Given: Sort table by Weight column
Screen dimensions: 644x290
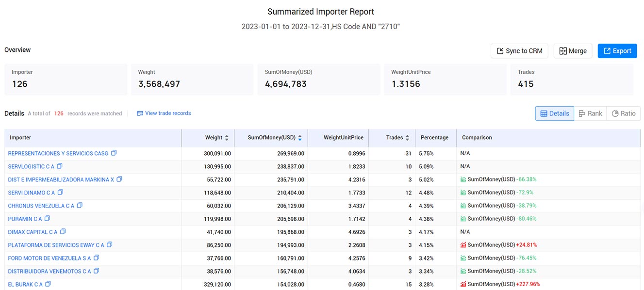Looking at the screenshot, I should (227, 138).
